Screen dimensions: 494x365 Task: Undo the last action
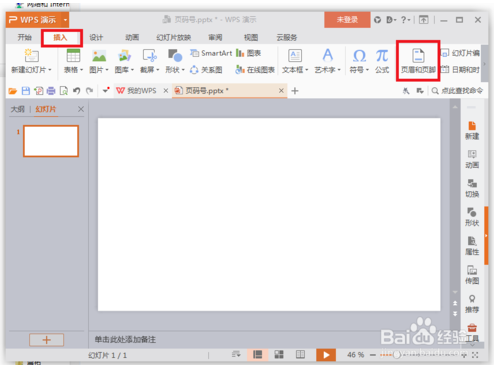click(77, 91)
